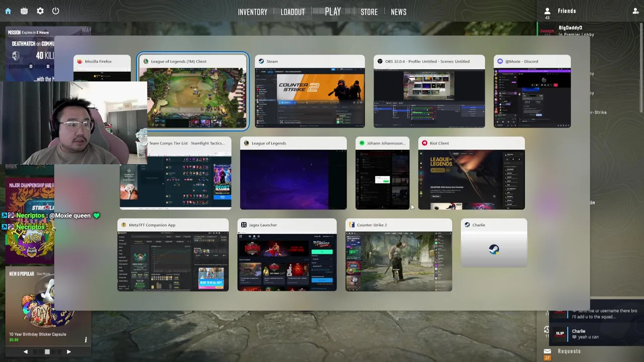This screenshot has height=362, width=644.
Task: Open the Requests section
Action: click(x=569, y=351)
